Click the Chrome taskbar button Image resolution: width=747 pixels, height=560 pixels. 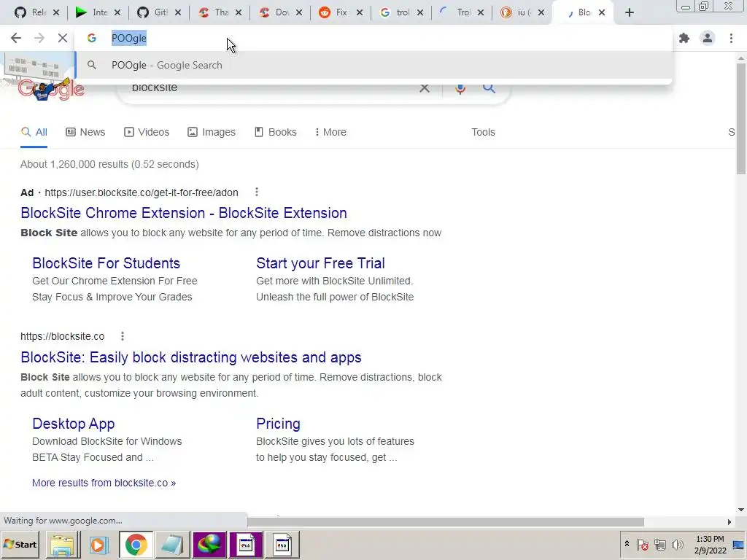(x=136, y=545)
